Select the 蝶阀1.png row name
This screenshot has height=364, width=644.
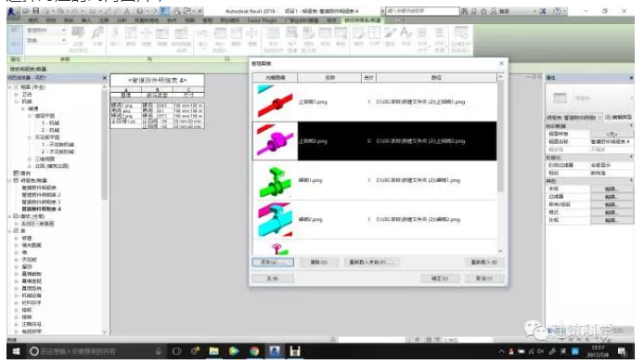311,180
